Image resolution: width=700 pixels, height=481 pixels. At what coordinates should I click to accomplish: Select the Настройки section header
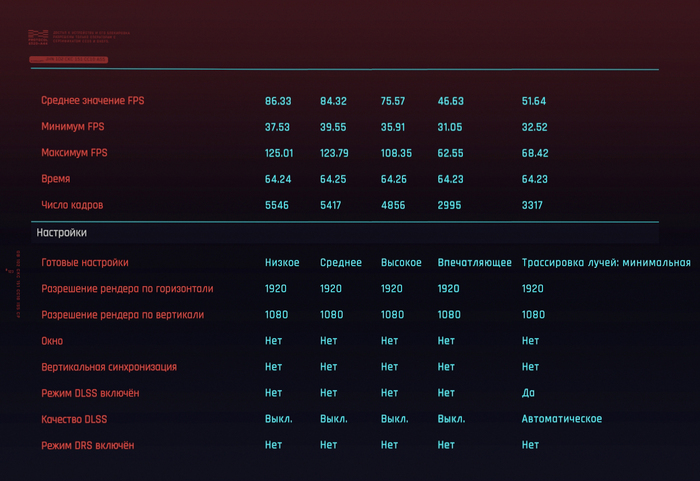pyautogui.click(x=62, y=233)
